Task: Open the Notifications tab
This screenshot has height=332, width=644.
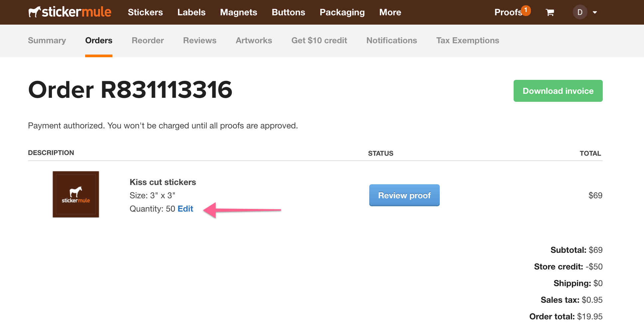Action: pyautogui.click(x=392, y=41)
